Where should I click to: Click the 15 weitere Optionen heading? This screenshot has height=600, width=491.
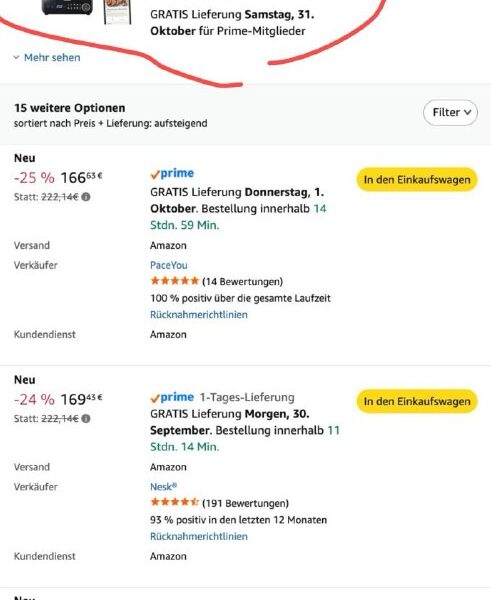tap(70, 108)
